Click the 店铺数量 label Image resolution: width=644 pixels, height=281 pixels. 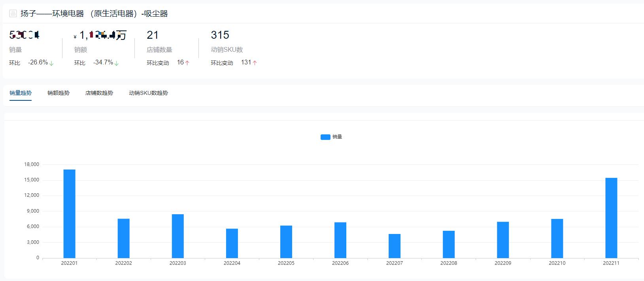click(159, 50)
